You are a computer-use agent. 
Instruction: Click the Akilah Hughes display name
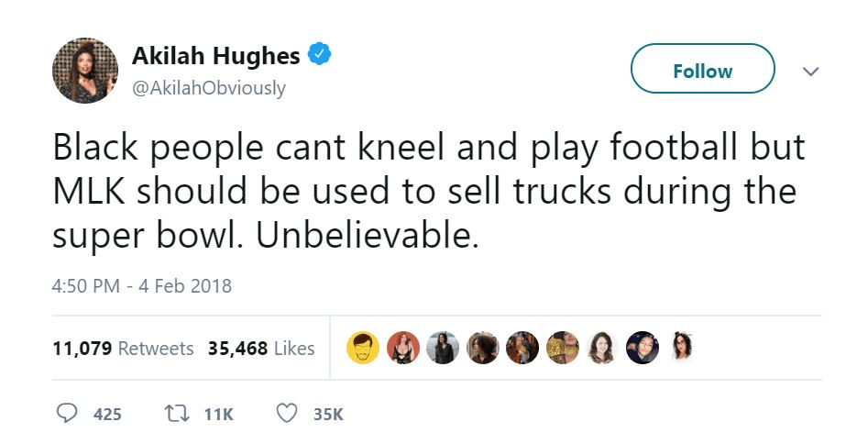(216, 55)
